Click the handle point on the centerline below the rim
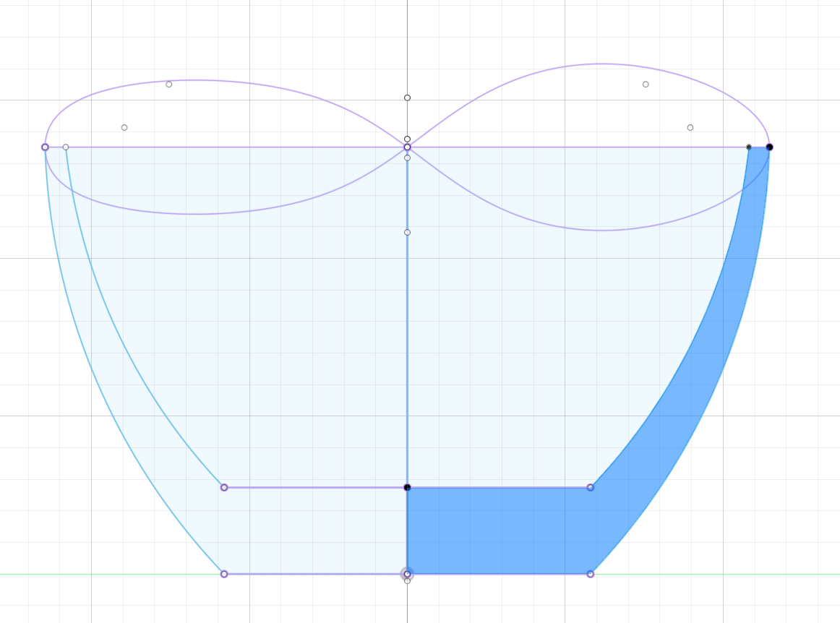Viewport: 840px width, 623px height. pyautogui.click(x=407, y=233)
